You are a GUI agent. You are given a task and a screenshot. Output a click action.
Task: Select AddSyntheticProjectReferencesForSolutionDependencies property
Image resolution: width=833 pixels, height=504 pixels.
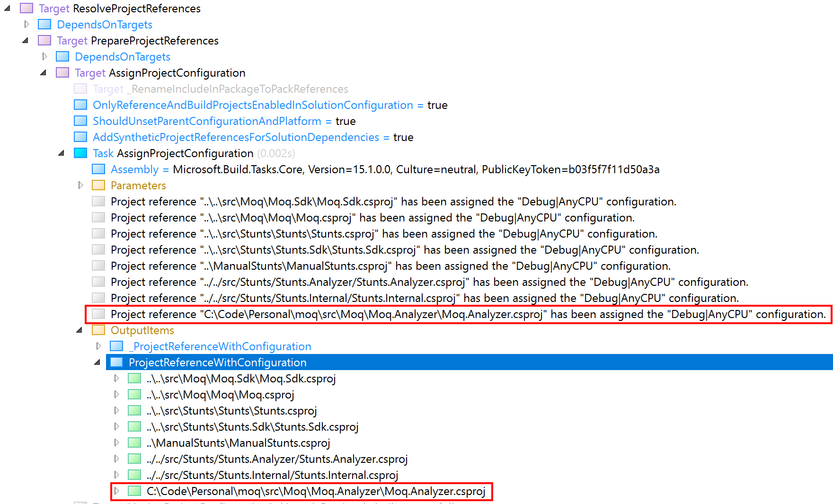tap(253, 137)
